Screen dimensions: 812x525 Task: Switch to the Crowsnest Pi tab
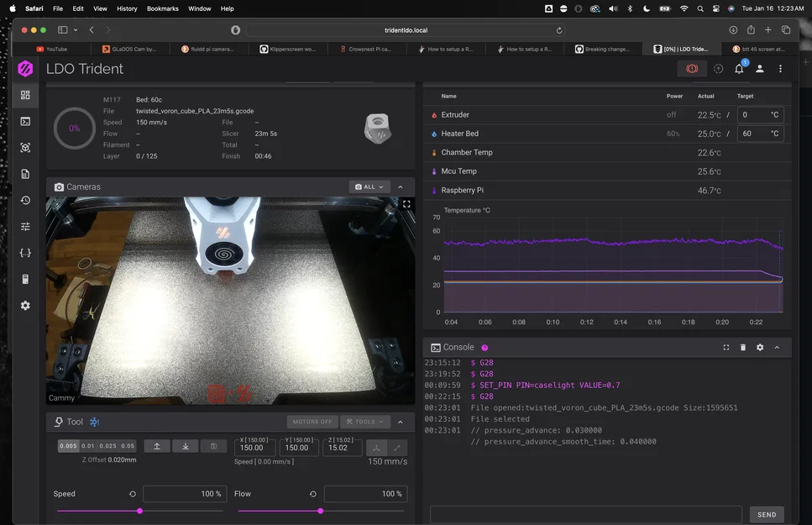click(367, 49)
